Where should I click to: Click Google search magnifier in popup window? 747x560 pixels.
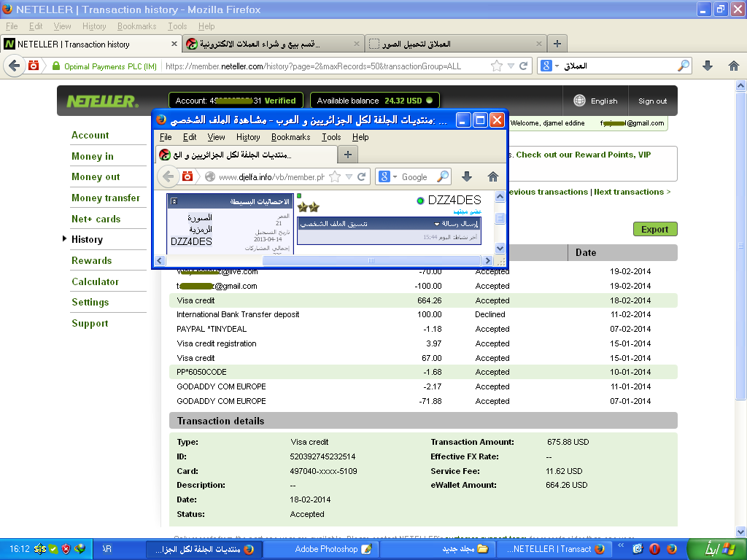[x=443, y=176]
